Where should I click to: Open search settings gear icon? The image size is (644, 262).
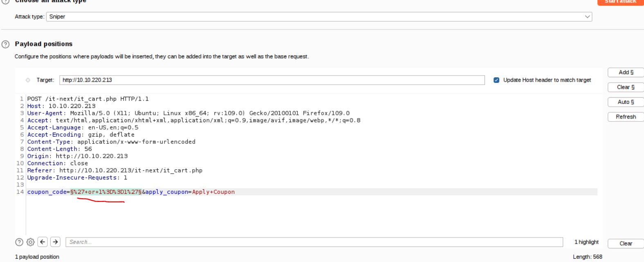31,242
